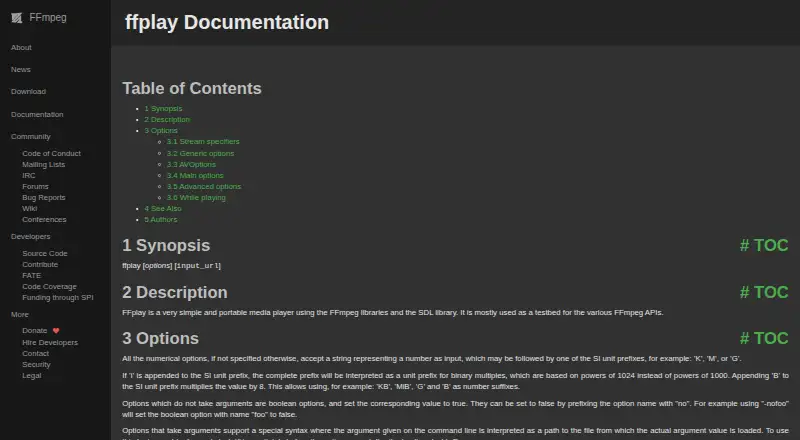Open the Documentation menu item

point(37,114)
